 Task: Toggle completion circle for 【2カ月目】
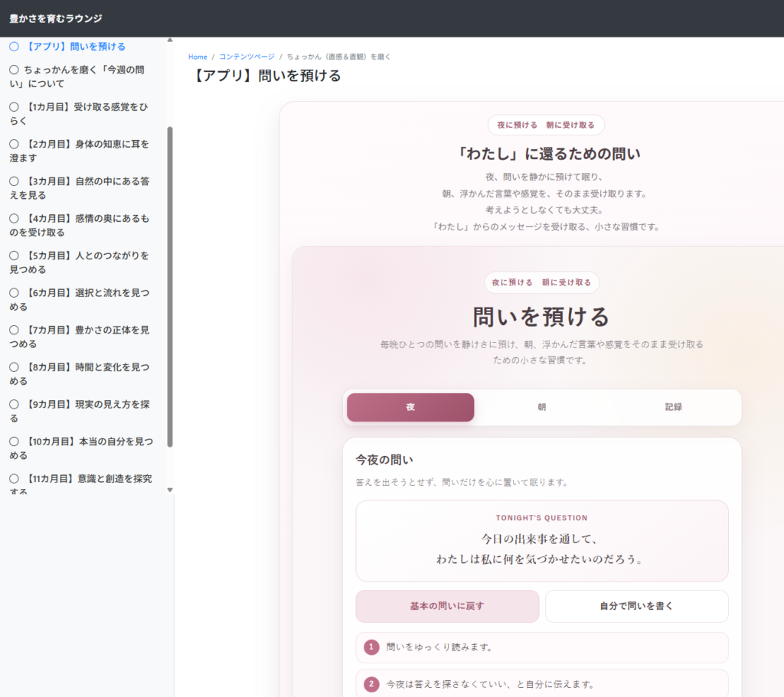pos(14,144)
